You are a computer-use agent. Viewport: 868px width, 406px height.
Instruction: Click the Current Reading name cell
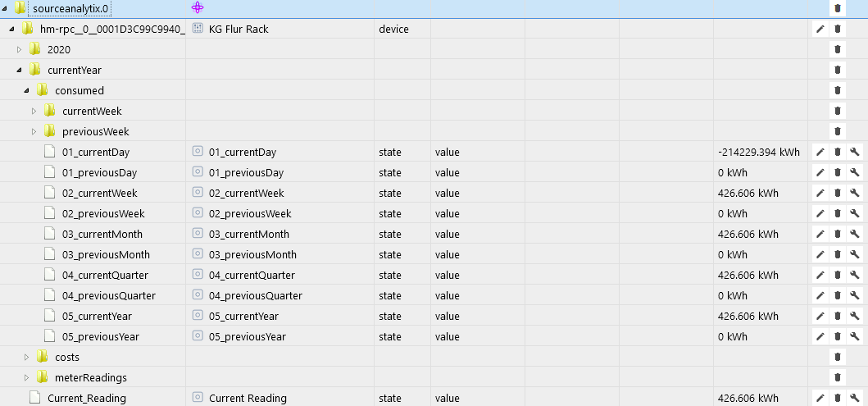coord(279,398)
